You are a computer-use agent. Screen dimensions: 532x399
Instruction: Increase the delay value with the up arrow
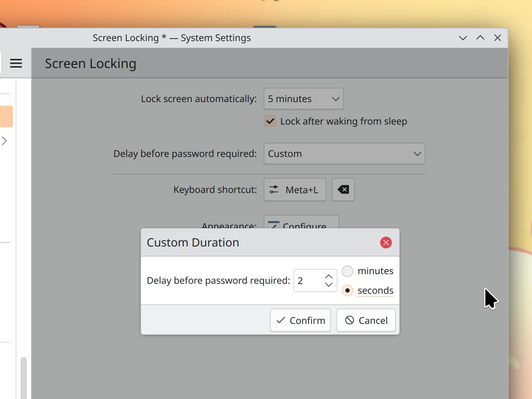328,277
